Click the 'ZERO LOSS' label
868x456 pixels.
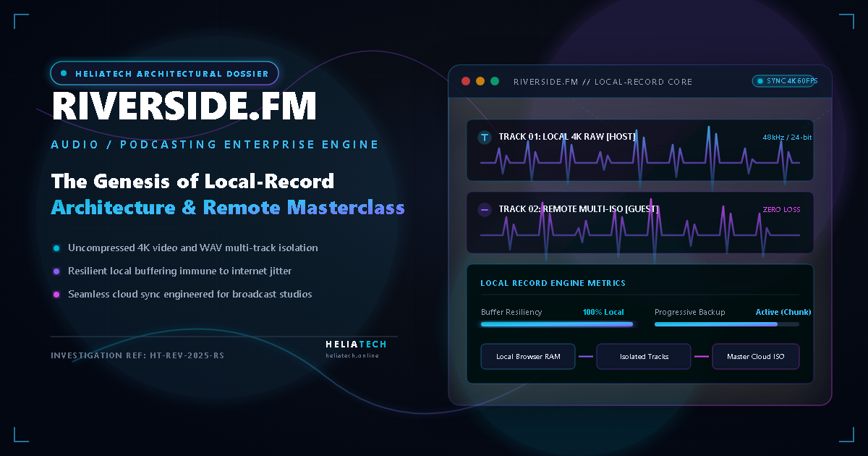click(x=781, y=209)
